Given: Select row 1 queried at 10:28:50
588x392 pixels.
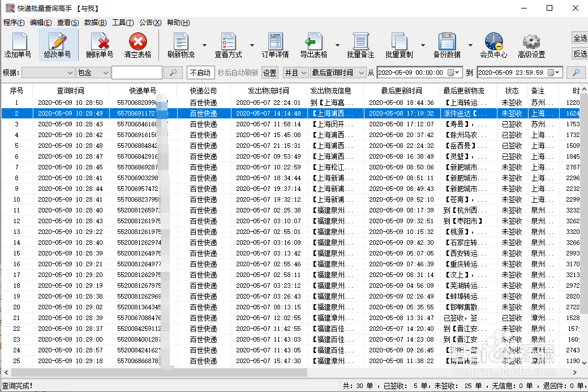Looking at the screenshot, I should (291, 103).
